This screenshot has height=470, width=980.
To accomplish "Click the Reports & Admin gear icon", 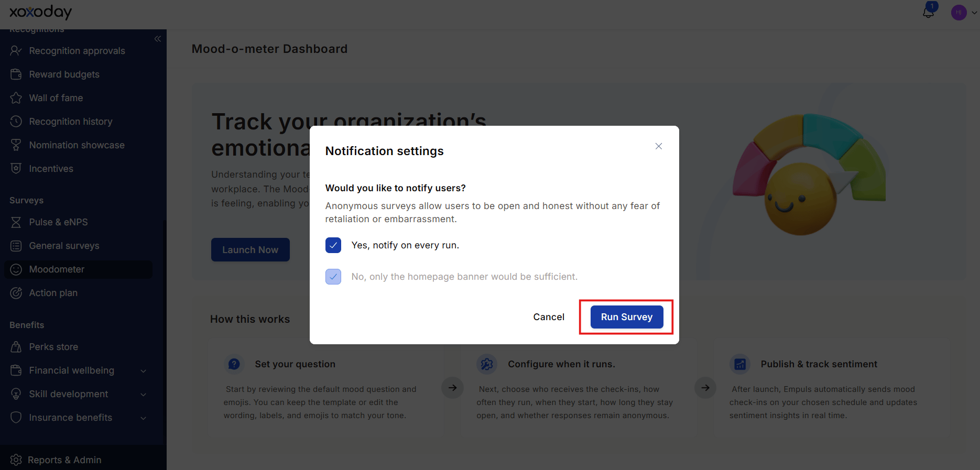I will pos(16,460).
